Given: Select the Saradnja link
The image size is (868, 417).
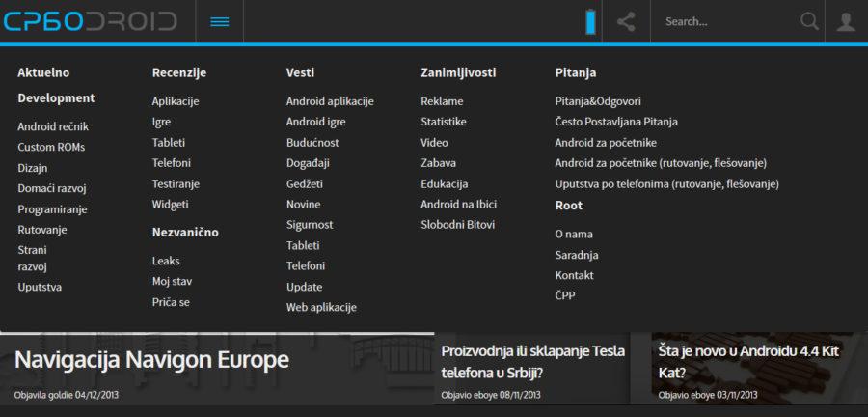Looking at the screenshot, I should 577,255.
